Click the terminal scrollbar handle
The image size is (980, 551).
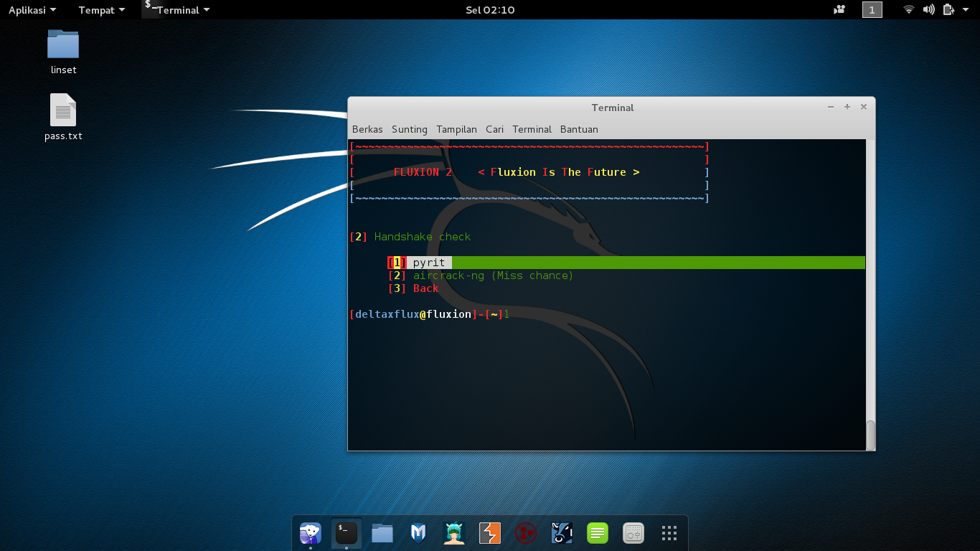[x=871, y=435]
